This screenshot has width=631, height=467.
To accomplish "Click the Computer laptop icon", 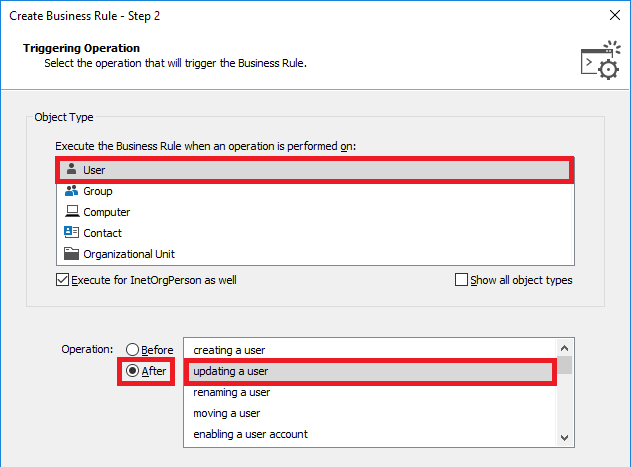I will [x=72, y=211].
